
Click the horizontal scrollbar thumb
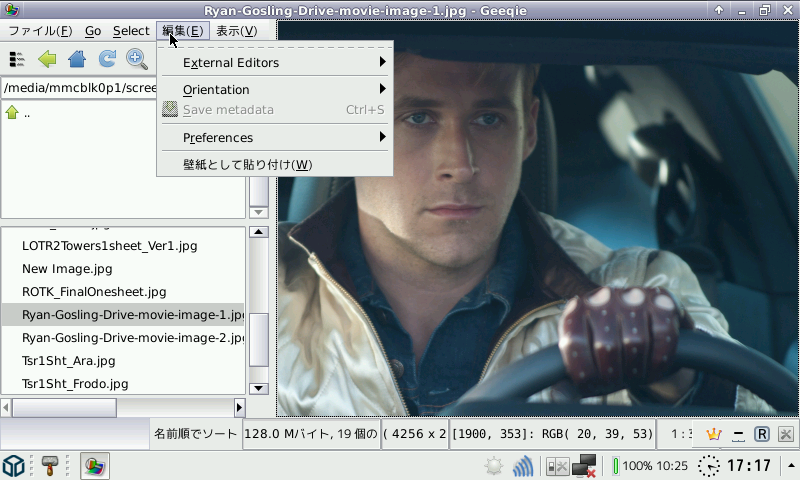coord(64,408)
